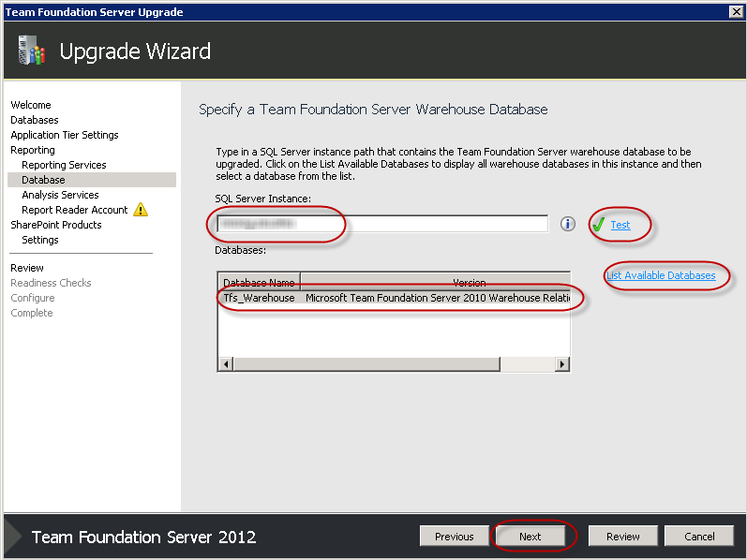Click the Cancel button
The height and width of the screenshot is (560, 747).
(699, 537)
